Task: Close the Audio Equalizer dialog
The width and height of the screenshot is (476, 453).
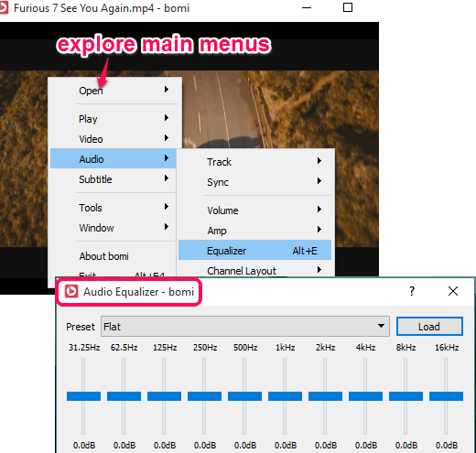Action: coord(453,291)
